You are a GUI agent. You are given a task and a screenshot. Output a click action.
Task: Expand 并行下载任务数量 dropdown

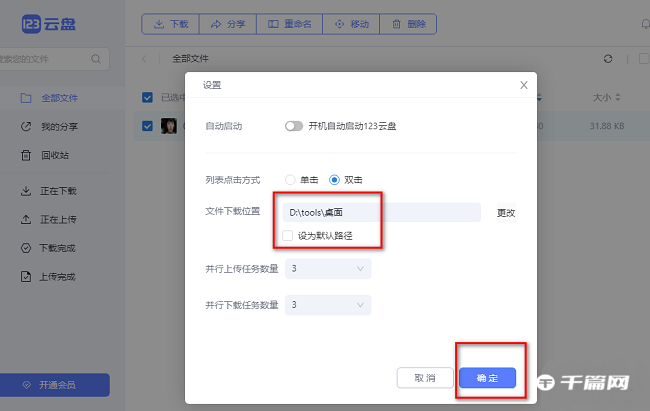328,304
